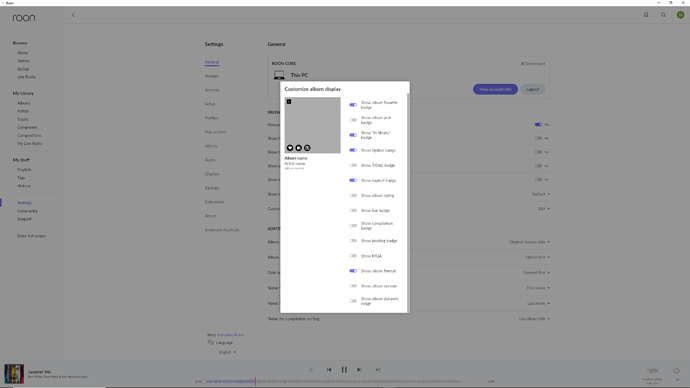Skip to next track
The image size is (690, 388).
coord(360,370)
